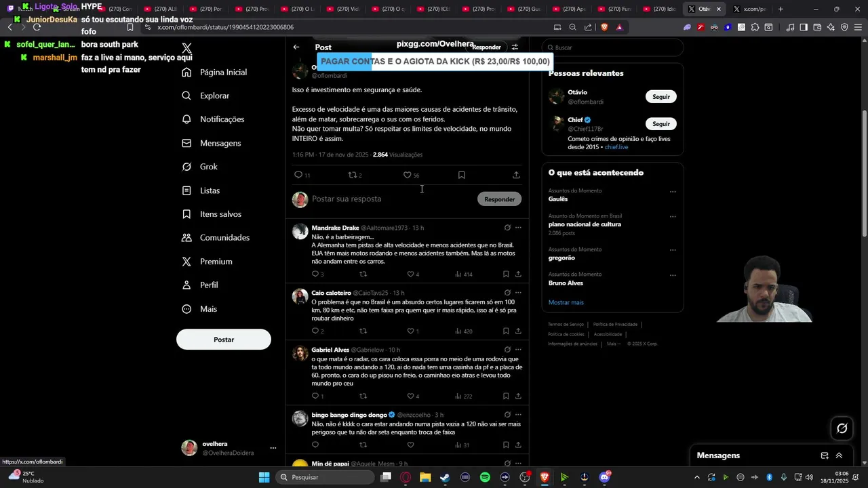The height and width of the screenshot is (488, 868).
Task: Follow Otávio with Seguir button
Action: tap(661, 97)
